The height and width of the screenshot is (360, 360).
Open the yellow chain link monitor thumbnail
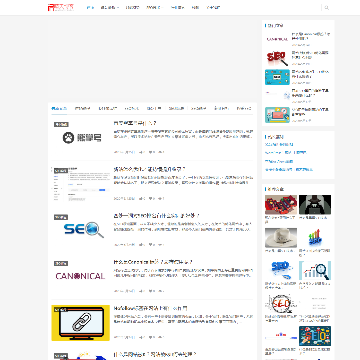[80, 323]
